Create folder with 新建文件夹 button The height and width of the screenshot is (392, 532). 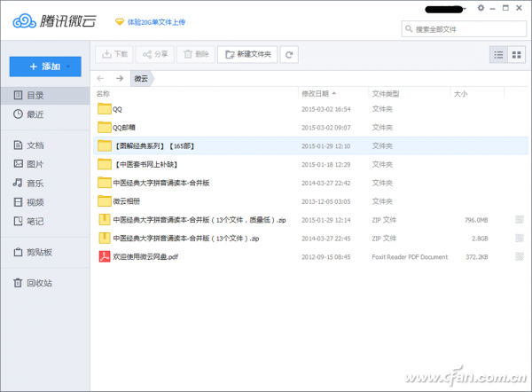click(x=247, y=54)
